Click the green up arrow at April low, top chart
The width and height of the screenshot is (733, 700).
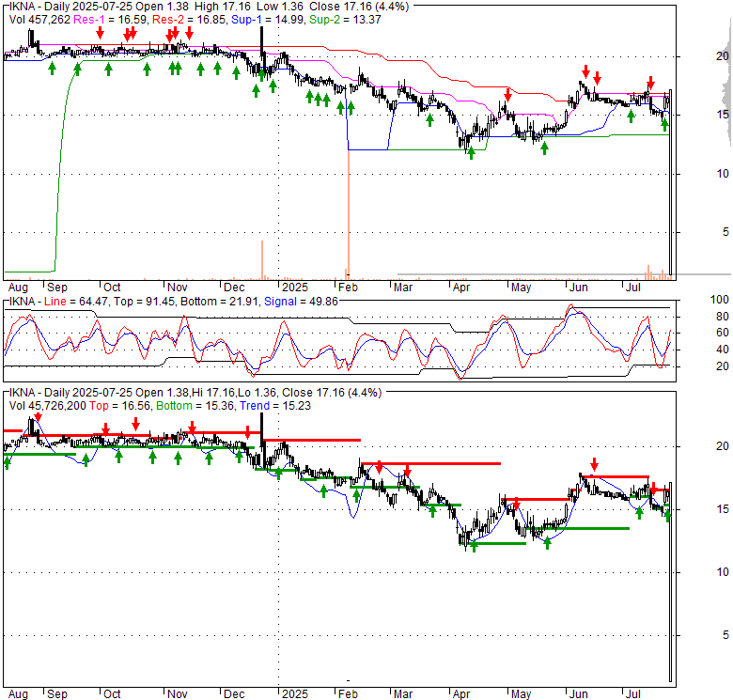pyautogui.click(x=470, y=152)
